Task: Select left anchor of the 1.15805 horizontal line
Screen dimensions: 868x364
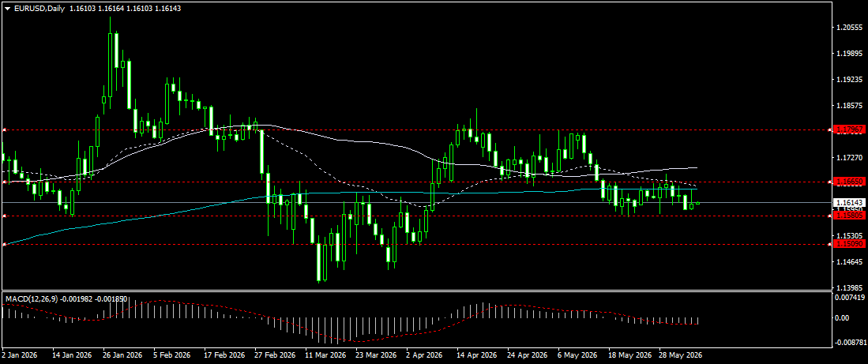Action: point(4,216)
